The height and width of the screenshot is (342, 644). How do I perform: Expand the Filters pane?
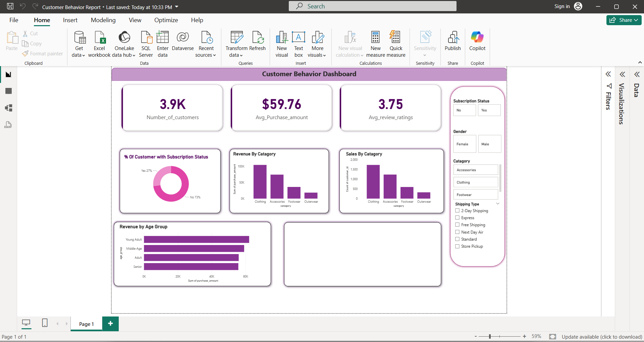pos(608,74)
